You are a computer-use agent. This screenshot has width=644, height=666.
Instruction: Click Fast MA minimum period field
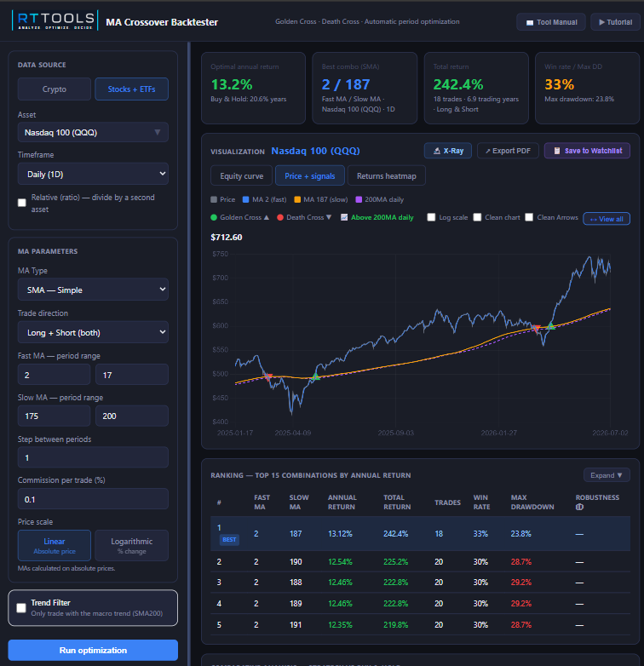pyautogui.click(x=54, y=375)
